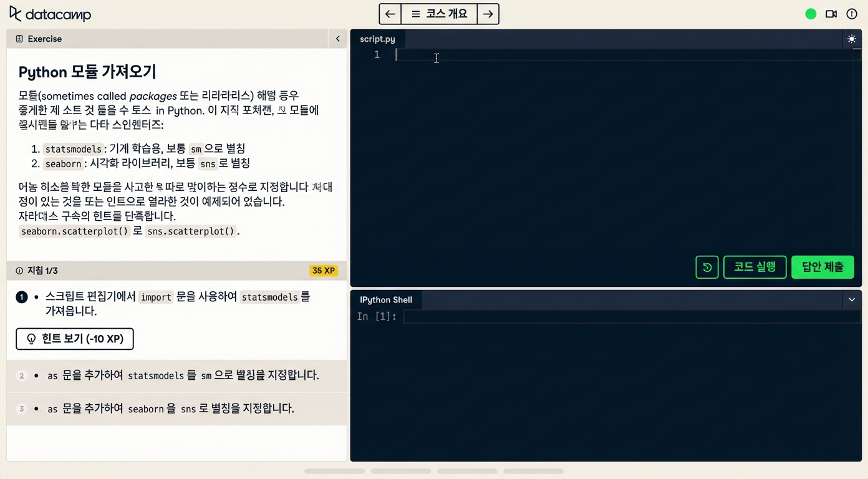
Task: Click the 지침 1/3 instructions header
Action: [x=176, y=271]
